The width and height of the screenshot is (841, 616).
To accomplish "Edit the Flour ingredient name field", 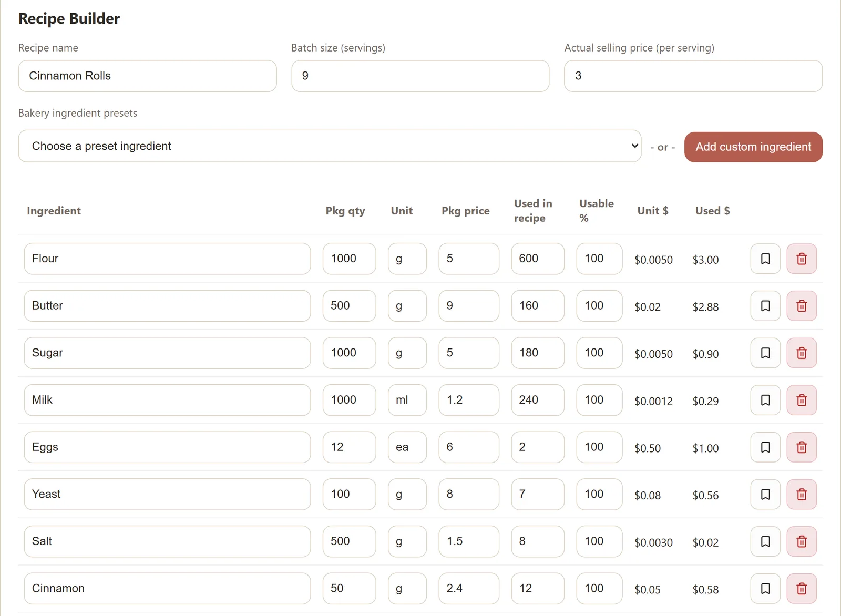I will tap(167, 259).
